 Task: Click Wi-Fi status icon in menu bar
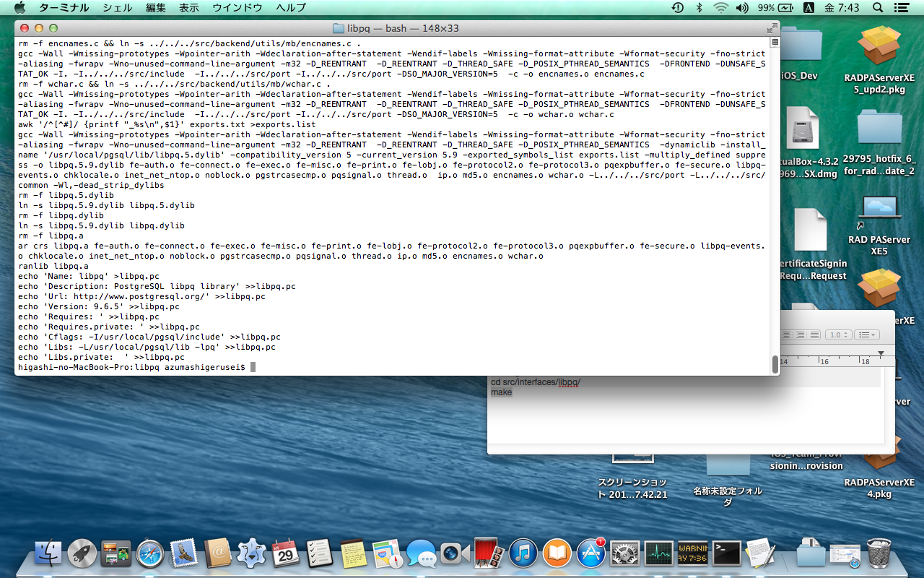720,8
